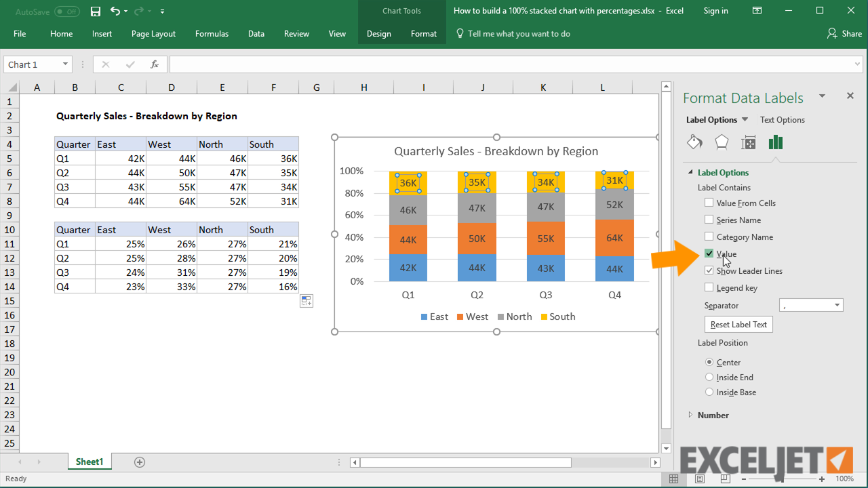Click the orange West legend swatch

click(460, 317)
